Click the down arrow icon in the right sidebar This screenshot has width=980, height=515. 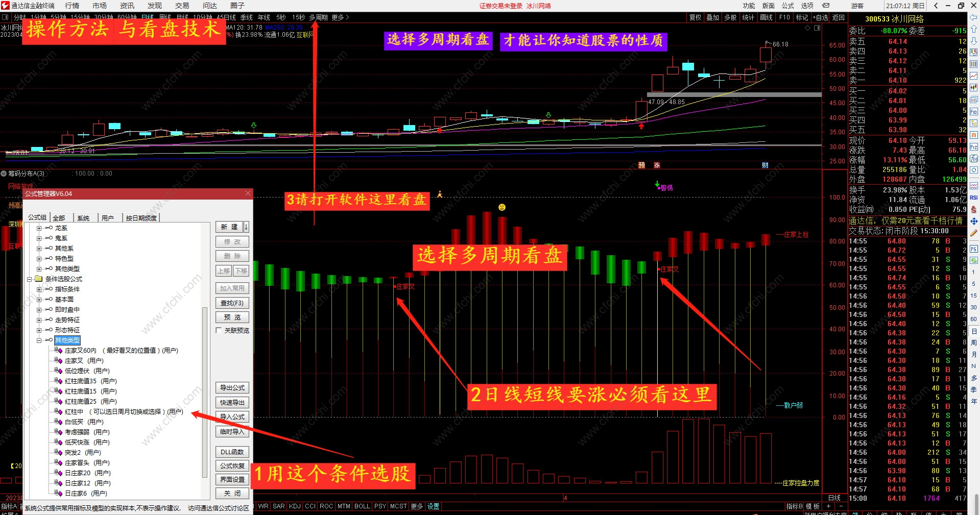[974, 40]
